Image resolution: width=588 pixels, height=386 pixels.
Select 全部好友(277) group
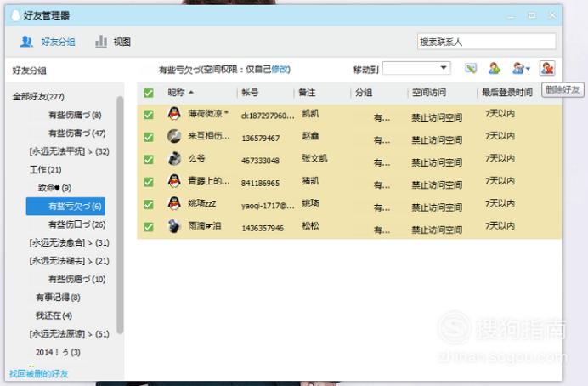point(38,97)
